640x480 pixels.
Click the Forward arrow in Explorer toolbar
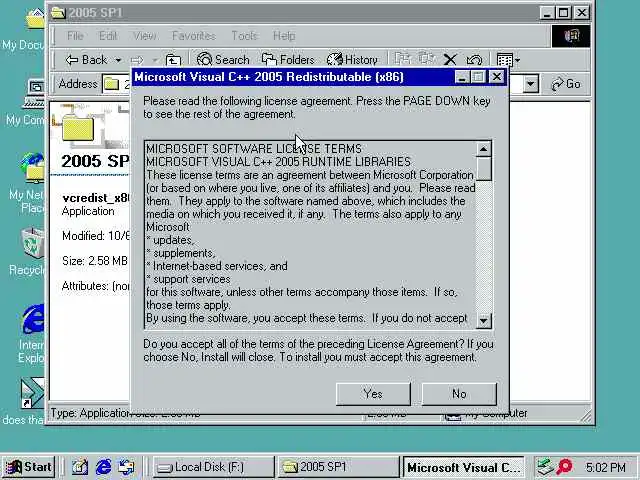pyautogui.click(x=138, y=60)
